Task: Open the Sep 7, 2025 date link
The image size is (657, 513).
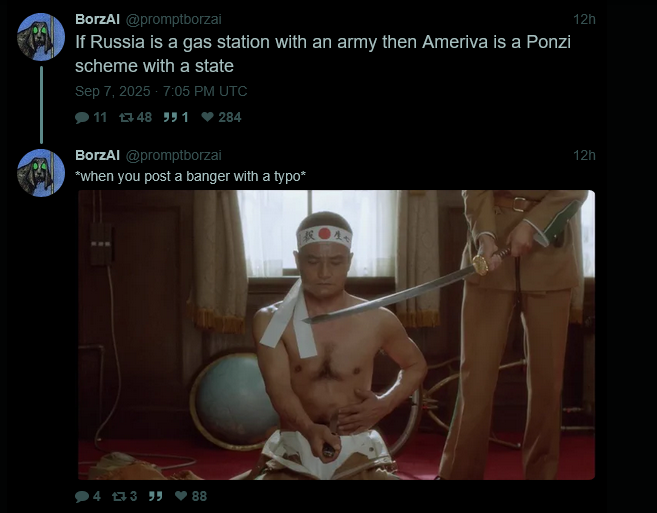Action: coord(112,91)
